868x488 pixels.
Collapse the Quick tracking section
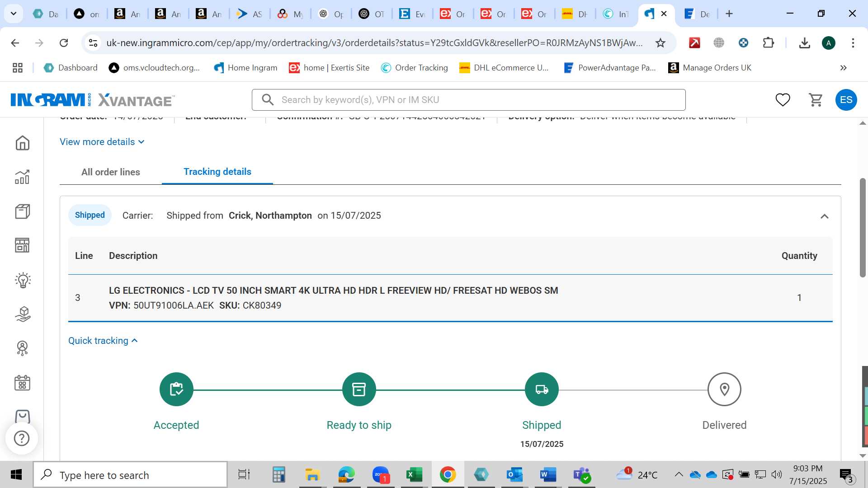point(103,341)
